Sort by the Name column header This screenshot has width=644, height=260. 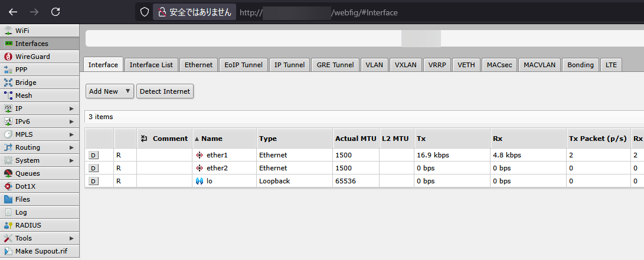(211, 139)
